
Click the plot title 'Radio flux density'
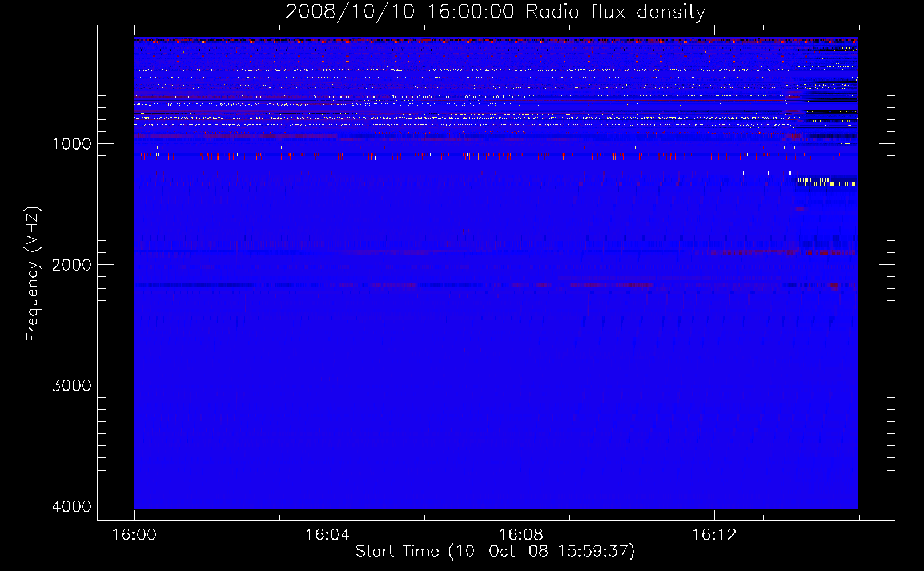pyautogui.click(x=615, y=12)
